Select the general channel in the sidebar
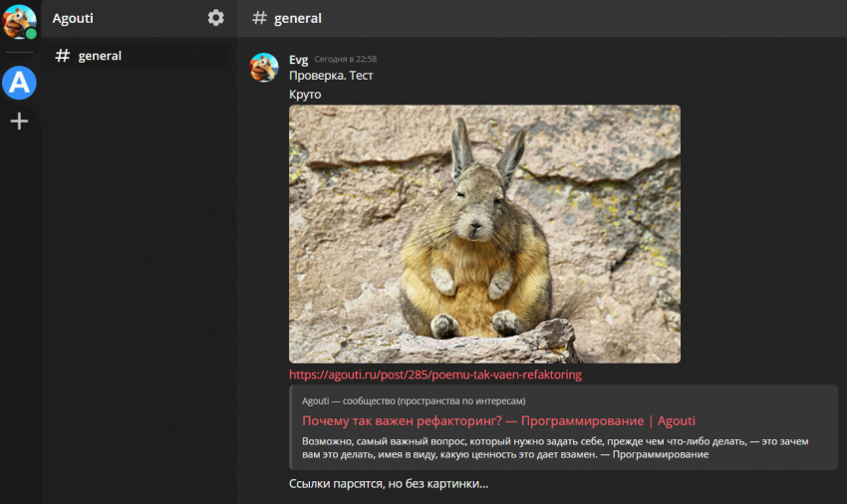This screenshot has height=504, width=847. (x=100, y=56)
